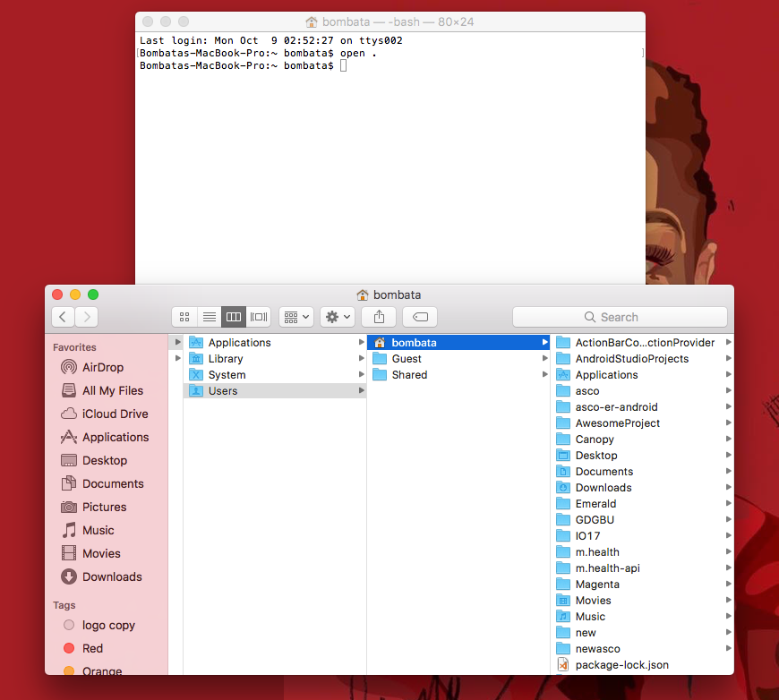Click the Share button in the toolbar
Image resolution: width=779 pixels, height=700 pixels.
378,316
